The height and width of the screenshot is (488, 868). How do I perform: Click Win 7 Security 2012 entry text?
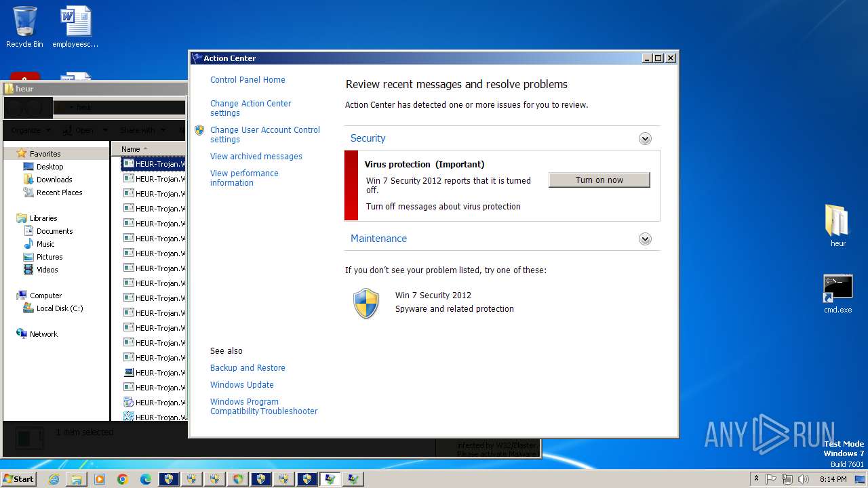[x=433, y=295]
